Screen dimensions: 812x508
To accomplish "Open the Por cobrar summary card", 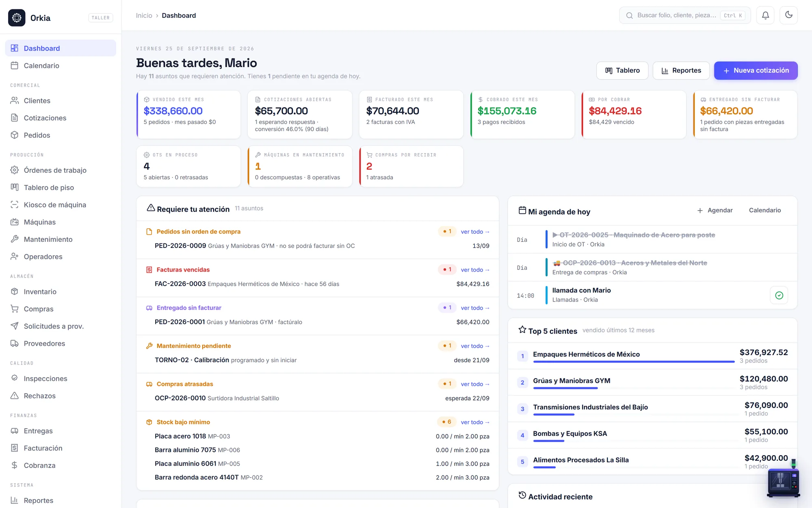I will pos(634,115).
